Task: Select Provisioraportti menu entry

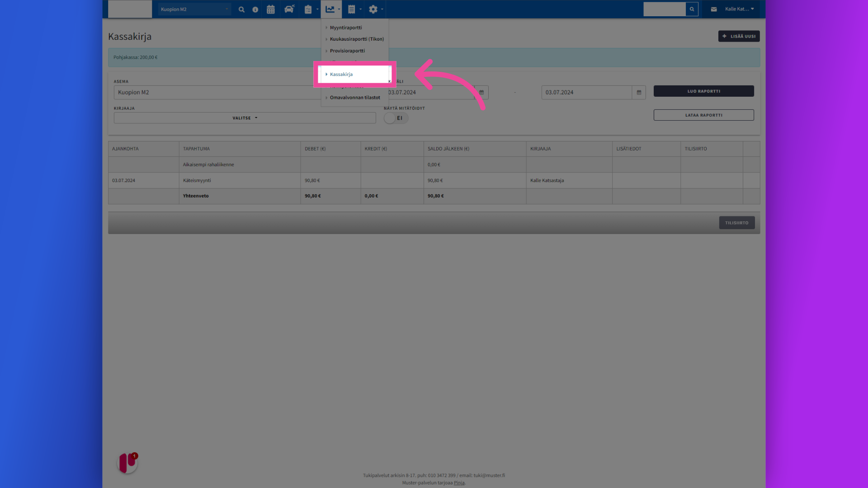Action: (347, 51)
